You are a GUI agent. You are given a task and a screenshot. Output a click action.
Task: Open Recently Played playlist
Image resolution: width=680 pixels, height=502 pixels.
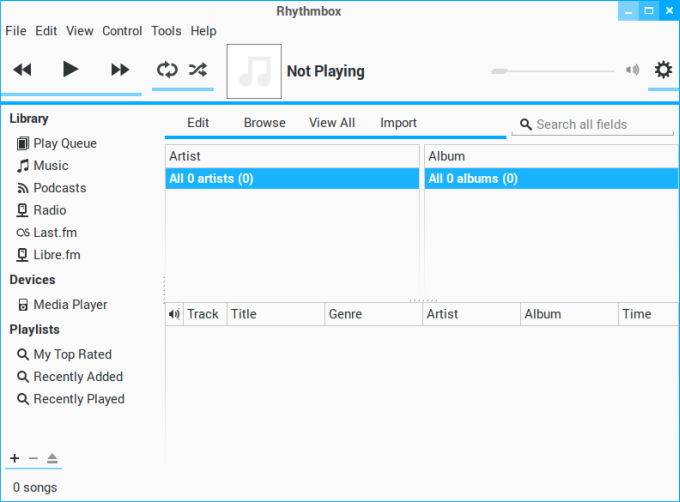(x=71, y=399)
